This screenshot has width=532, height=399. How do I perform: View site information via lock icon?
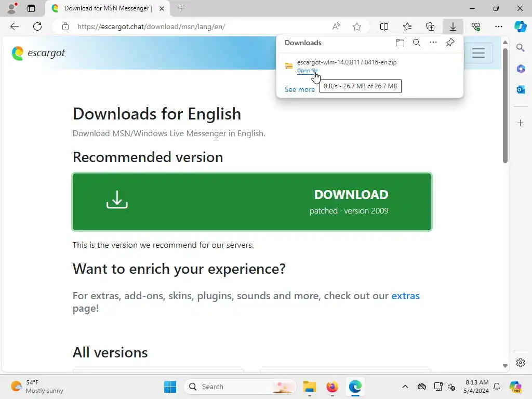pos(65,26)
